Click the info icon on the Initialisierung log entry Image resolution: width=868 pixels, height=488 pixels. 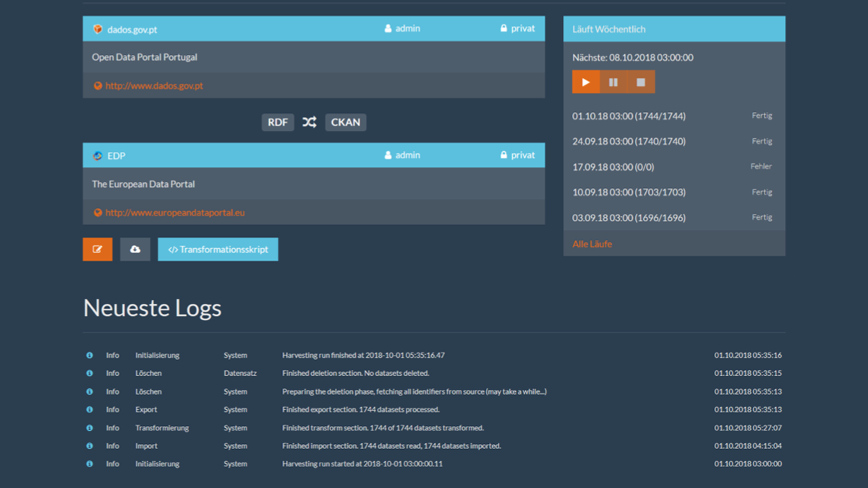click(89, 355)
